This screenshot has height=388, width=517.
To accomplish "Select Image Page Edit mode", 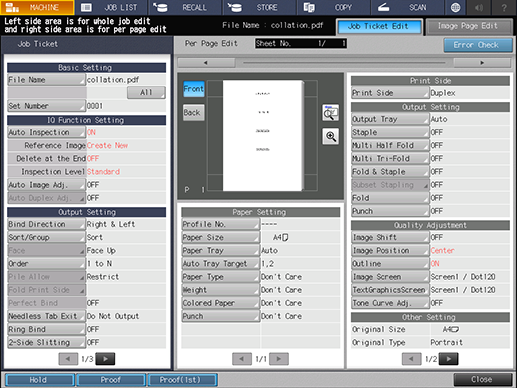I will [469, 27].
